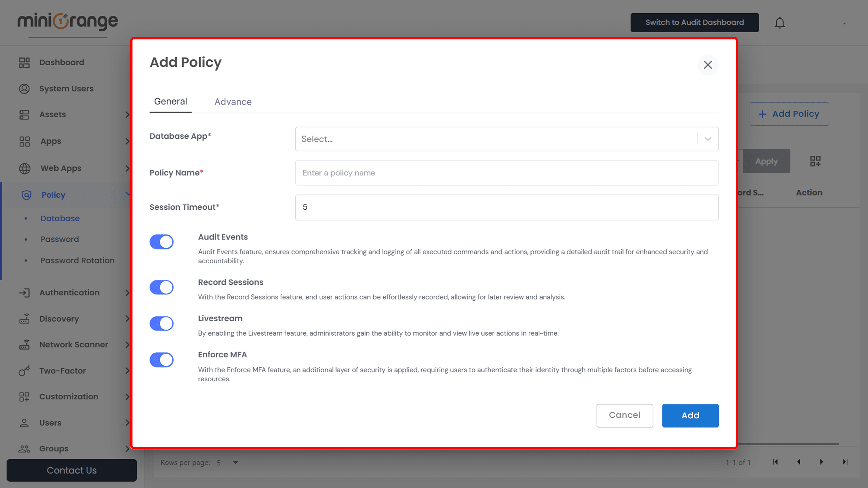Click the Assets server icon
868x488 pixels.
coord(24,114)
